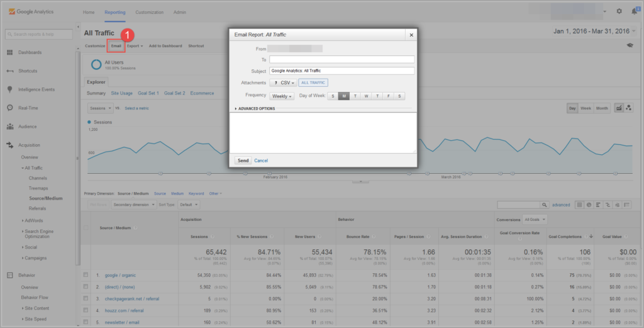Switch to the Site Usage tab
This screenshot has width=644, height=328.
click(x=121, y=93)
